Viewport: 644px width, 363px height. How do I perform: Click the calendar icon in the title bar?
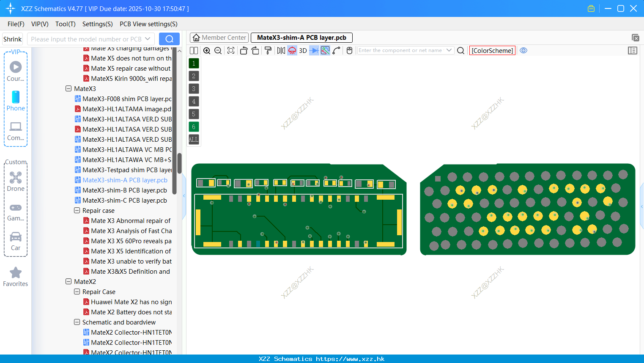tap(591, 8)
